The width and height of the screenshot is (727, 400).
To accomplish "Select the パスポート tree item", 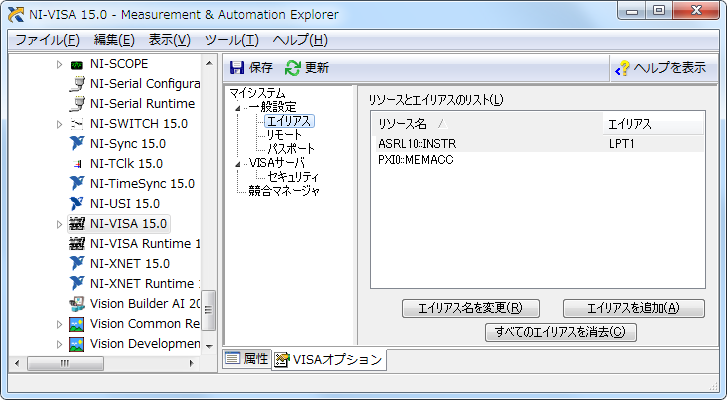I will tap(291, 149).
